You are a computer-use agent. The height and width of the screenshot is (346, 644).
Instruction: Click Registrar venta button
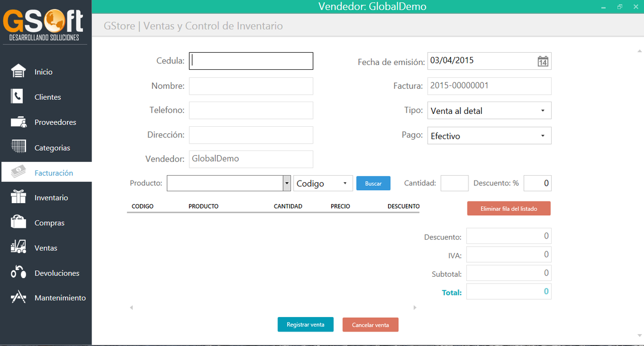point(305,325)
